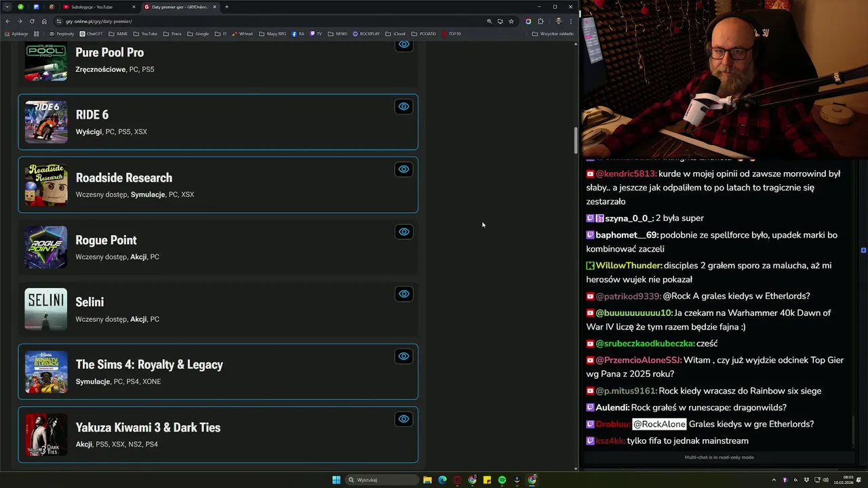This screenshot has height=488, width=868.
Task: Open the ROCKPLAY bookmark
Action: 366,34
